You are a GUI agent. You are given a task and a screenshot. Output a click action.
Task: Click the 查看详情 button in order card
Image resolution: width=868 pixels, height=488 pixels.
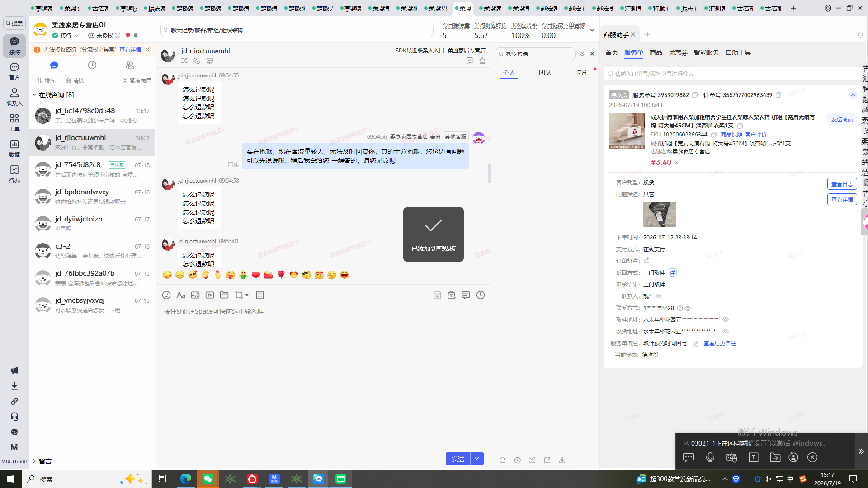click(x=842, y=199)
